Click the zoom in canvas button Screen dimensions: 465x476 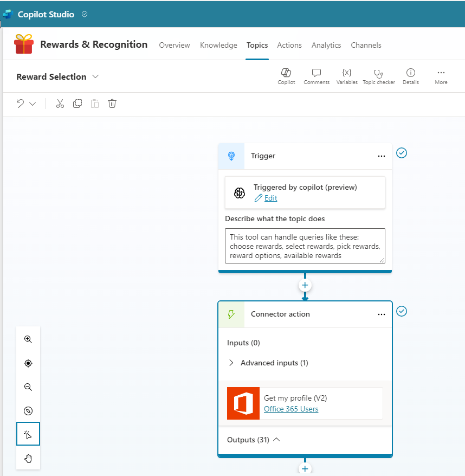pos(28,339)
